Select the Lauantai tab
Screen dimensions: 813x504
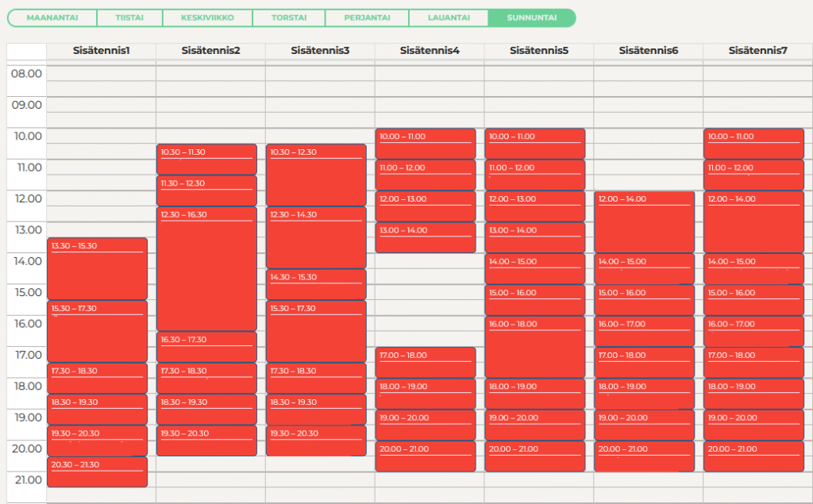click(x=448, y=17)
